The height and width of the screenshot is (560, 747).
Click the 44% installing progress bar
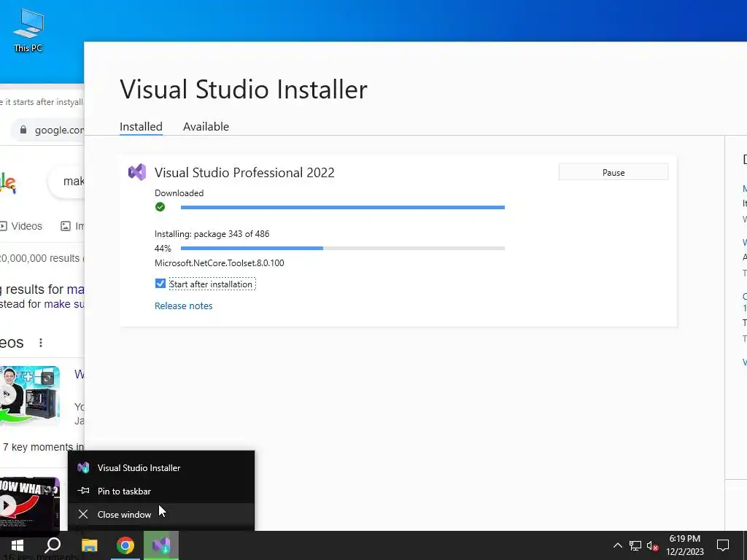pos(343,248)
